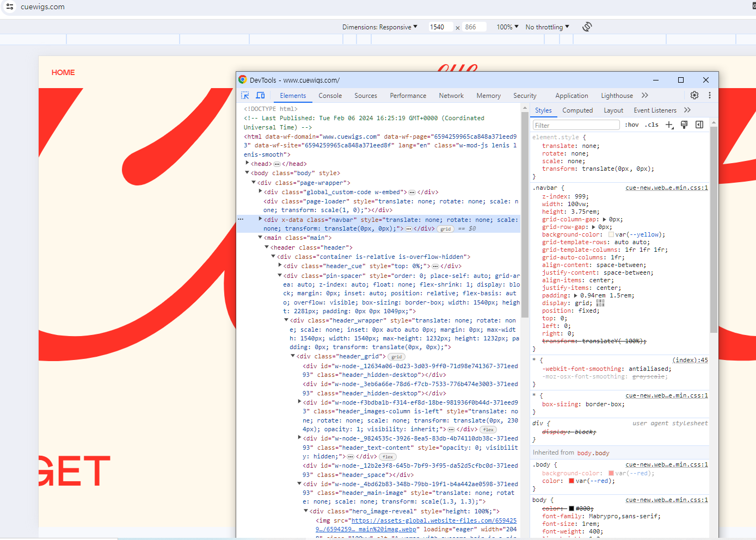Open the No throttling dropdown
The width and height of the screenshot is (756, 540).
coord(547,27)
